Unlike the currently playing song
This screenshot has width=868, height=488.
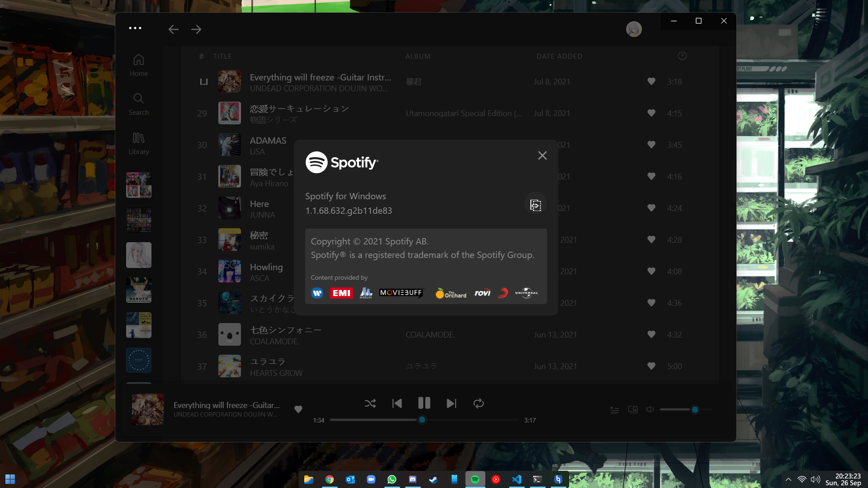(298, 409)
